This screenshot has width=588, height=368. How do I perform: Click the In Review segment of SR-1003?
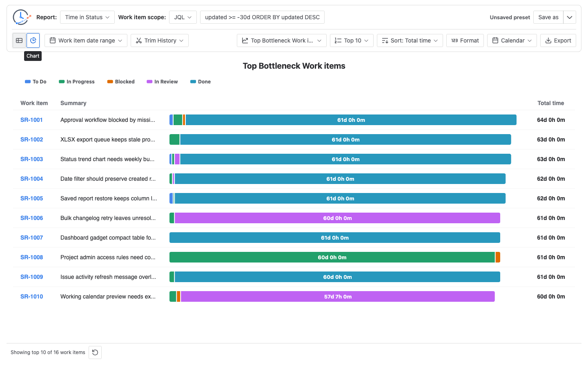coord(177,159)
